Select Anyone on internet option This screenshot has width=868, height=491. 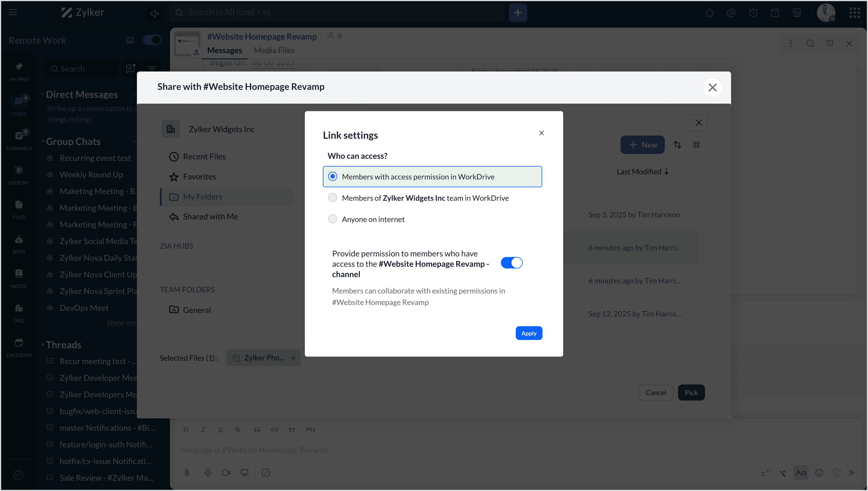pyautogui.click(x=332, y=219)
